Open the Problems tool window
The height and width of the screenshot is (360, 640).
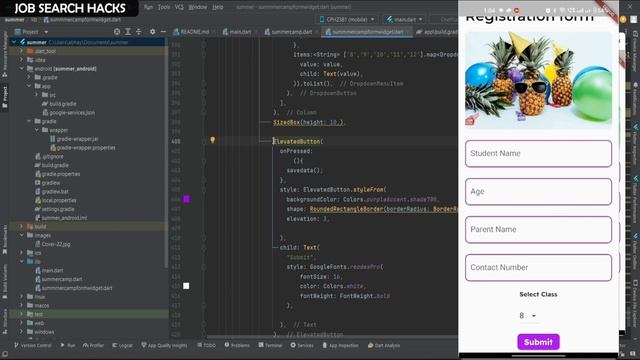point(237,345)
